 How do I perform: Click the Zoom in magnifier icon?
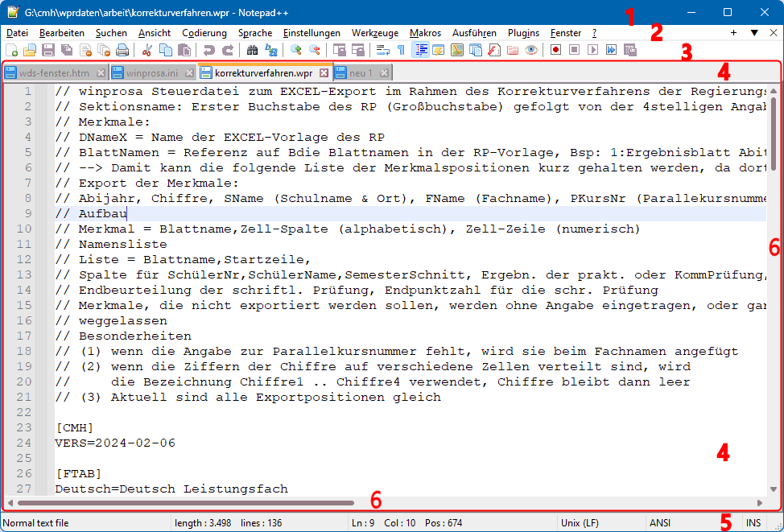295,50
